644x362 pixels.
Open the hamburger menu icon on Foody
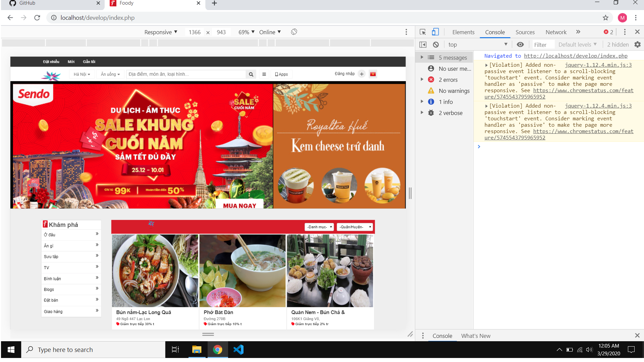[264, 74]
